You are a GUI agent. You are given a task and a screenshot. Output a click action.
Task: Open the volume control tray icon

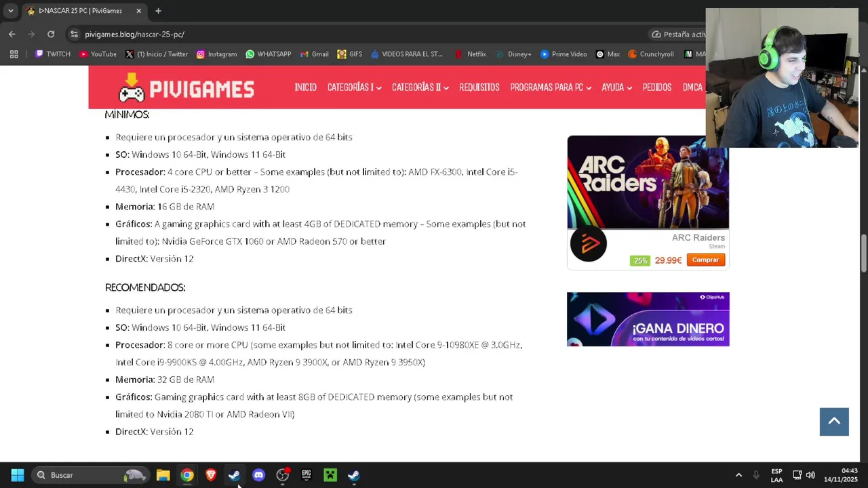(810, 475)
